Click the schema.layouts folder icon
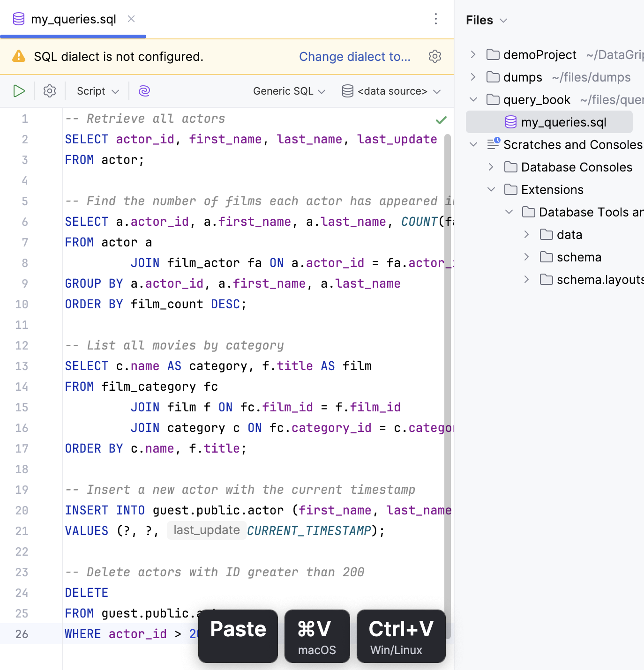The image size is (644, 670). [x=547, y=279]
